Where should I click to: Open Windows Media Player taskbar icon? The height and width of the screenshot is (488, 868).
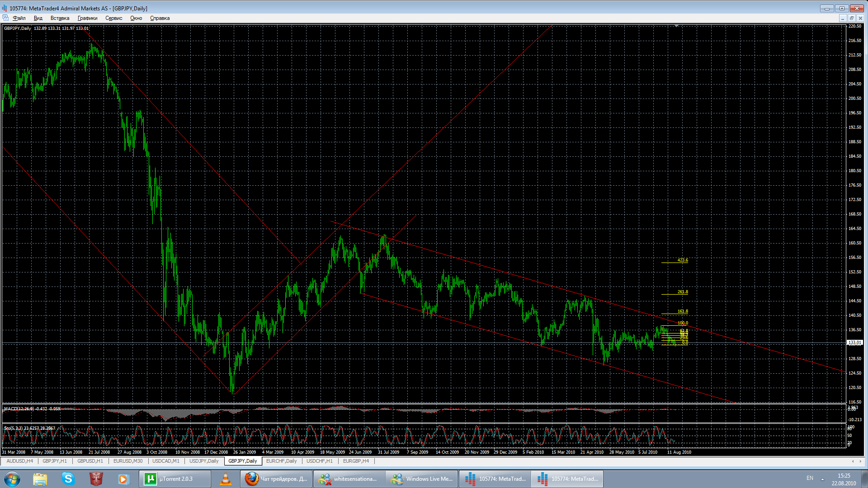click(x=123, y=479)
